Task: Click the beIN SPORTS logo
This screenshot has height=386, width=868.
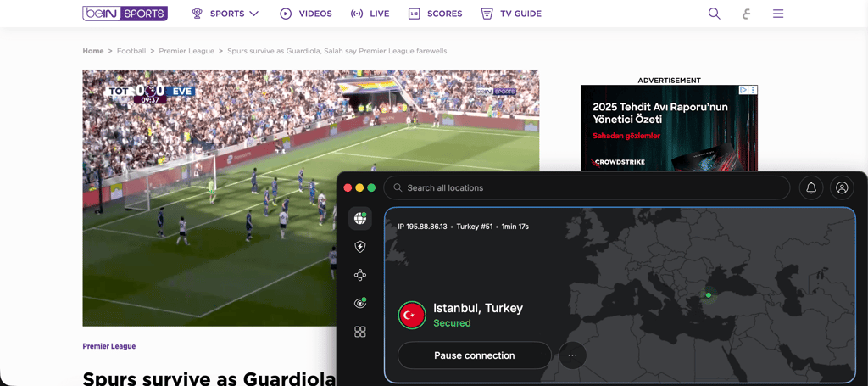Action: [125, 14]
